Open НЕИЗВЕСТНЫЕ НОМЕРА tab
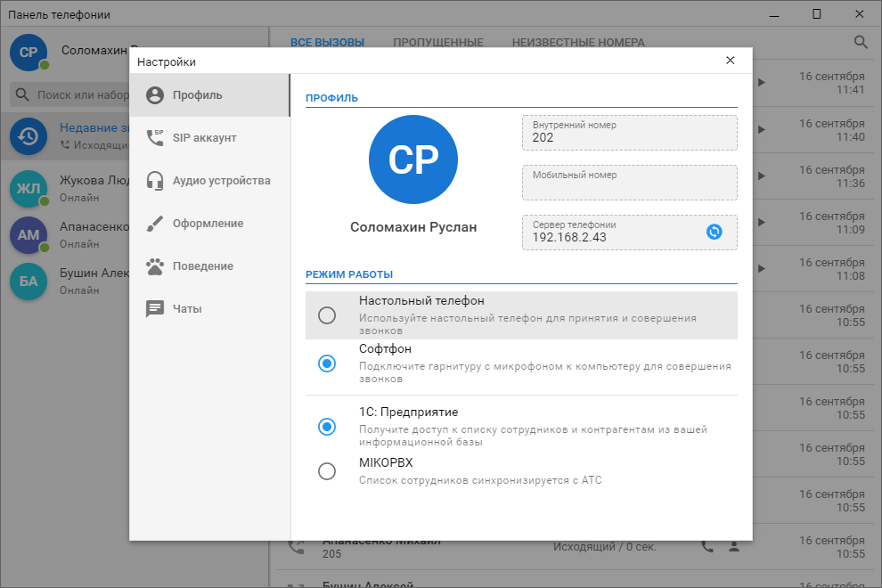The height and width of the screenshot is (588, 882). [578, 42]
